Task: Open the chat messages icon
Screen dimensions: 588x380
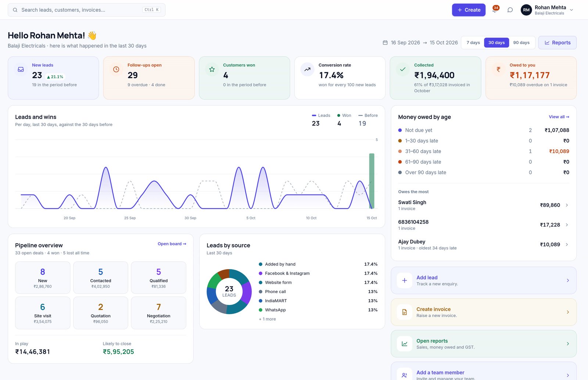Action: click(x=510, y=10)
